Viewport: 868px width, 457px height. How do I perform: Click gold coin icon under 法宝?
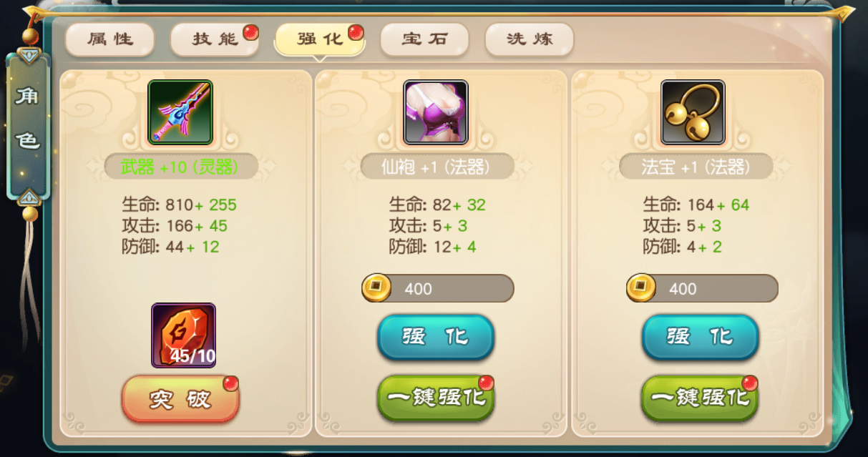(x=640, y=288)
